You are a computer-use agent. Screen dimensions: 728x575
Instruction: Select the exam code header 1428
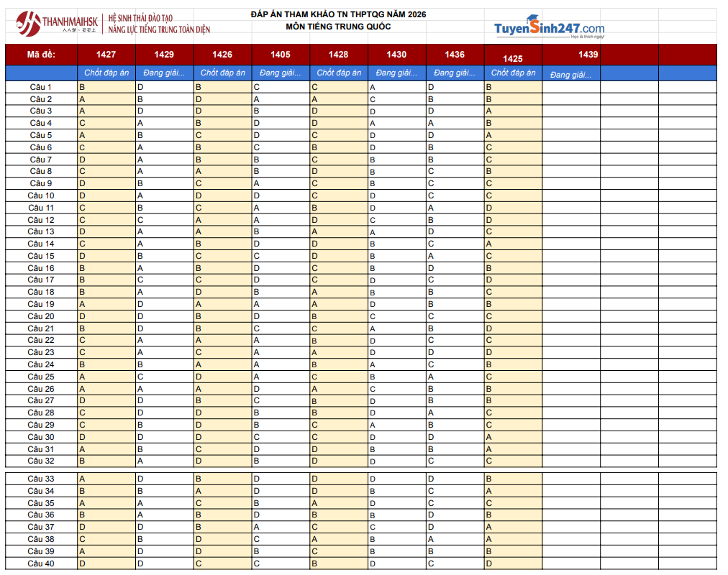339,55
